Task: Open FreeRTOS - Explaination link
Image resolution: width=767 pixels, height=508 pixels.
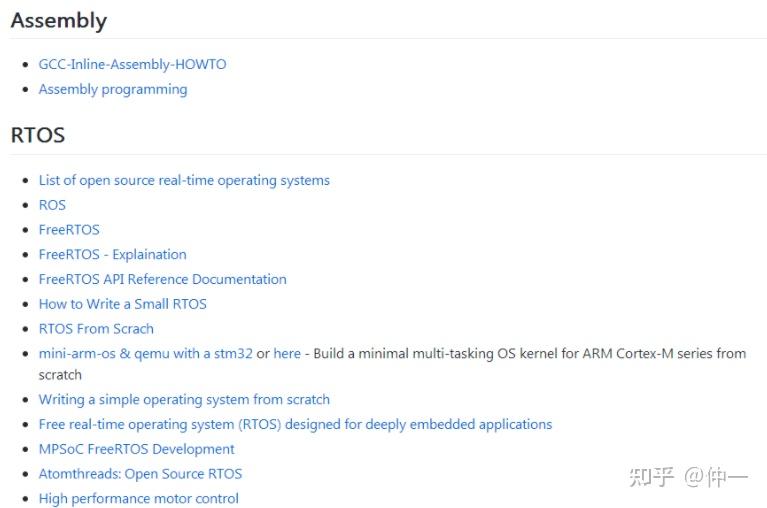Action: [x=113, y=254]
